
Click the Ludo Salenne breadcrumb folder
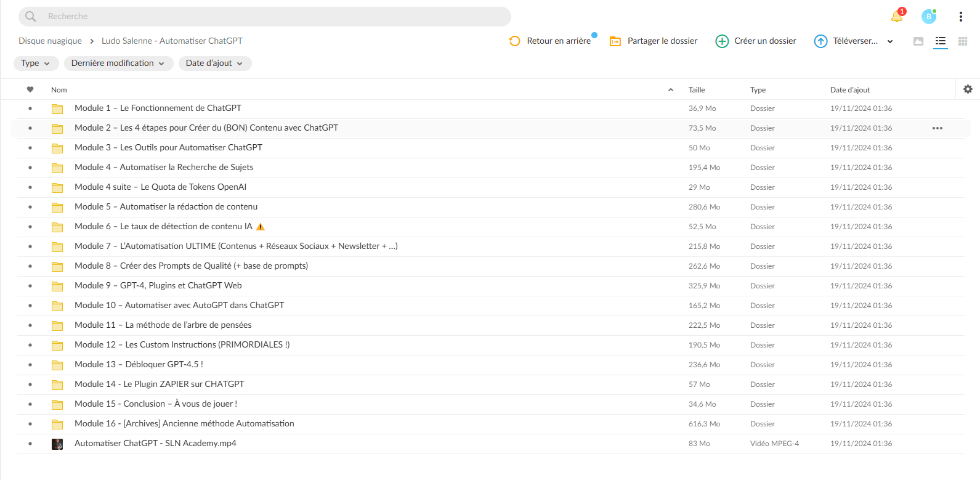[172, 41]
